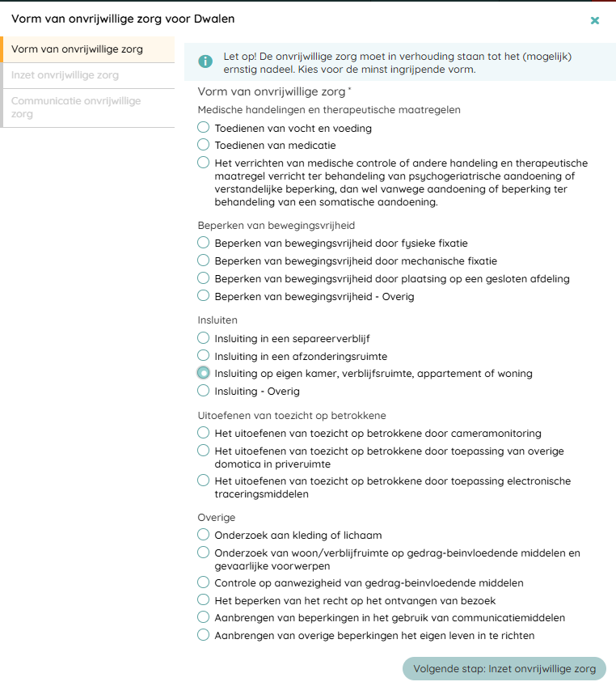Switch to 'Inzet onvrijwillige zorg' tab
Viewport: 616px width, 686px height.
coord(65,75)
